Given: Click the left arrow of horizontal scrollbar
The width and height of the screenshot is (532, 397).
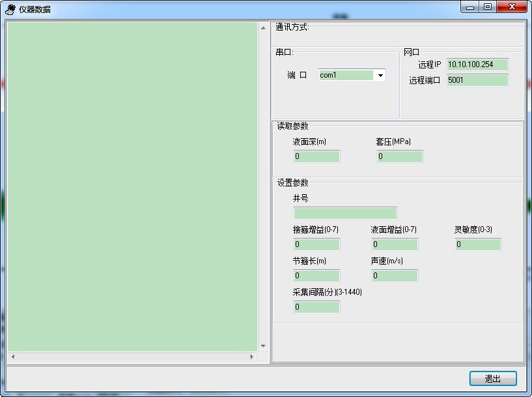Looking at the screenshot, I should (x=12, y=357).
